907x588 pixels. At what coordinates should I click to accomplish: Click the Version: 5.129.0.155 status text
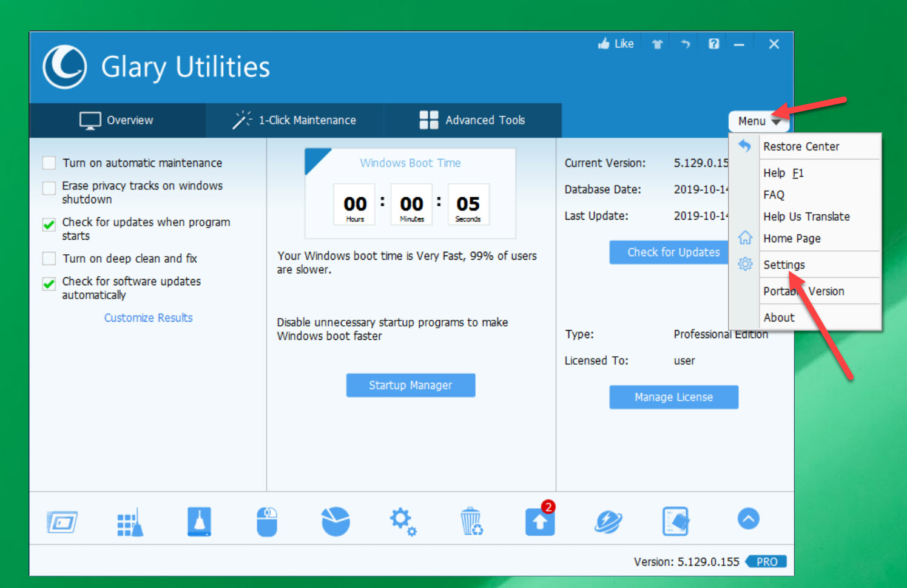[x=686, y=562]
